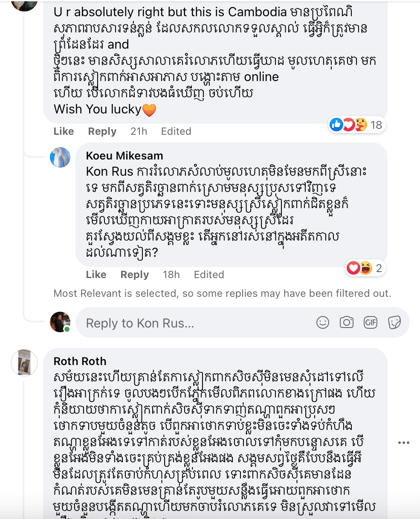
Task: Open Koeu Mikesam's profile name link
Action: (124, 156)
